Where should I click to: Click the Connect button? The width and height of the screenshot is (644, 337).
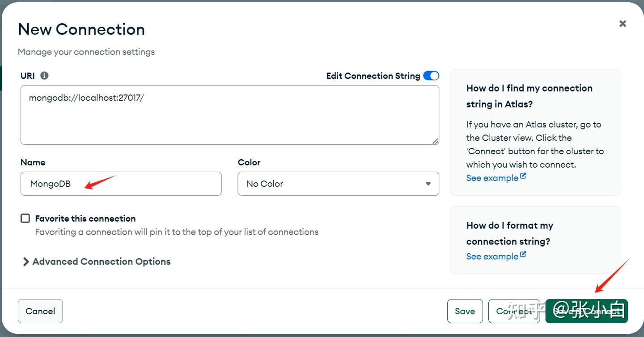(x=514, y=311)
